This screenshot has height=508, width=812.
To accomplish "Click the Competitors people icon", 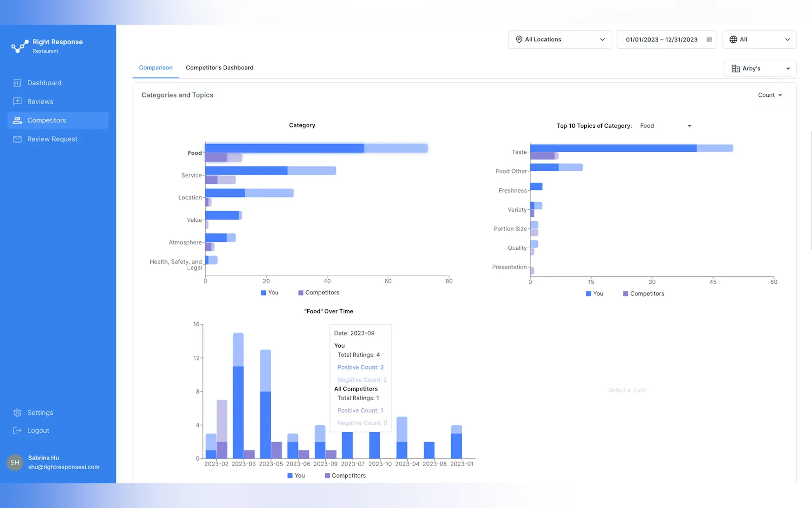I will (x=17, y=120).
